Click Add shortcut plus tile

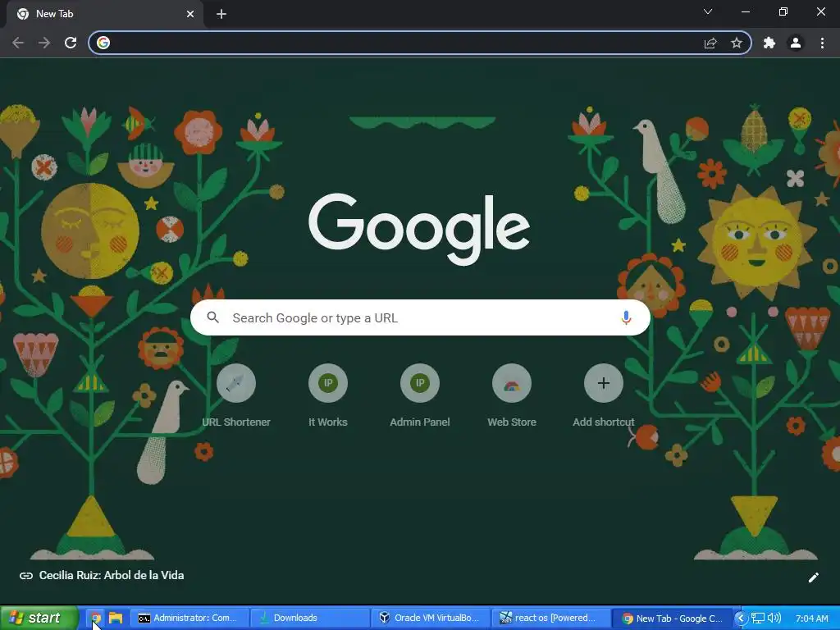(604, 396)
